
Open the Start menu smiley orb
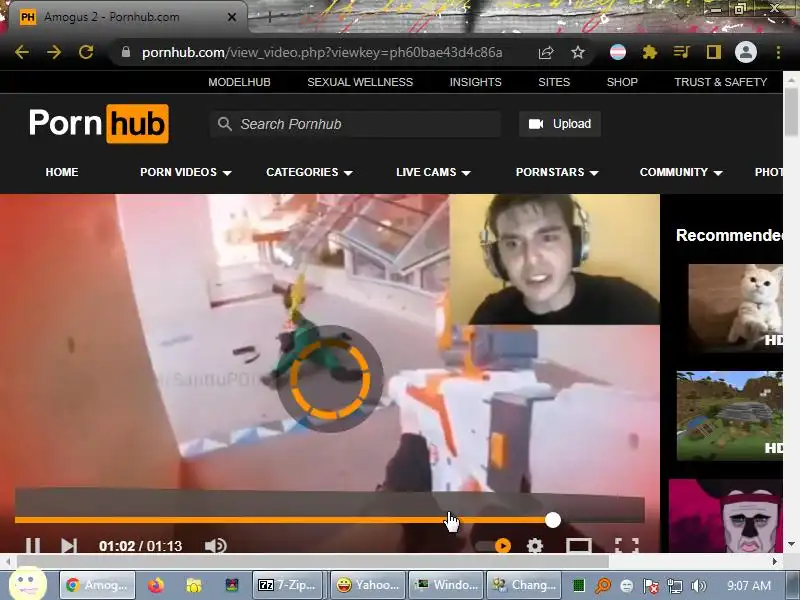tap(28, 583)
